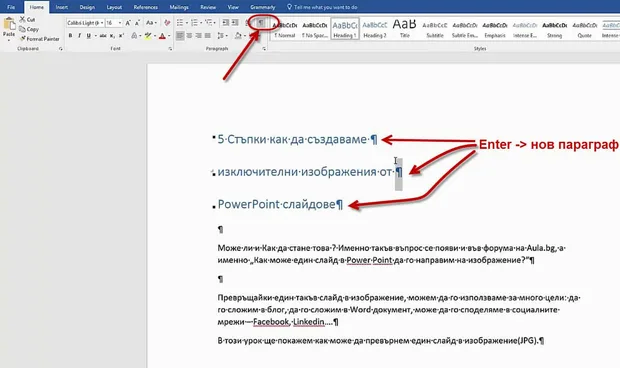This screenshot has height=368, width=620.
Task: Switch to the Mailings tab
Action: pyautogui.click(x=179, y=7)
